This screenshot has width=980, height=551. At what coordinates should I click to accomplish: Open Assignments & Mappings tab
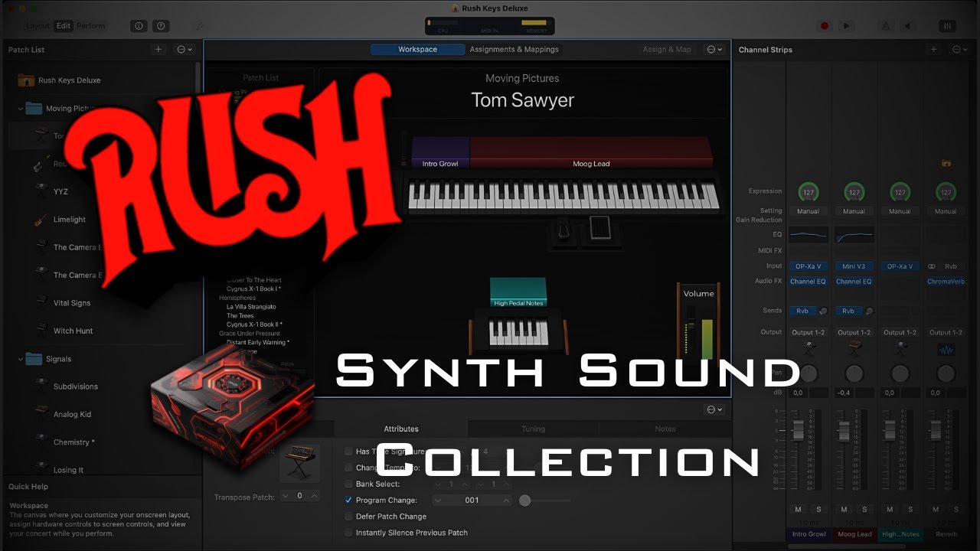click(x=514, y=49)
